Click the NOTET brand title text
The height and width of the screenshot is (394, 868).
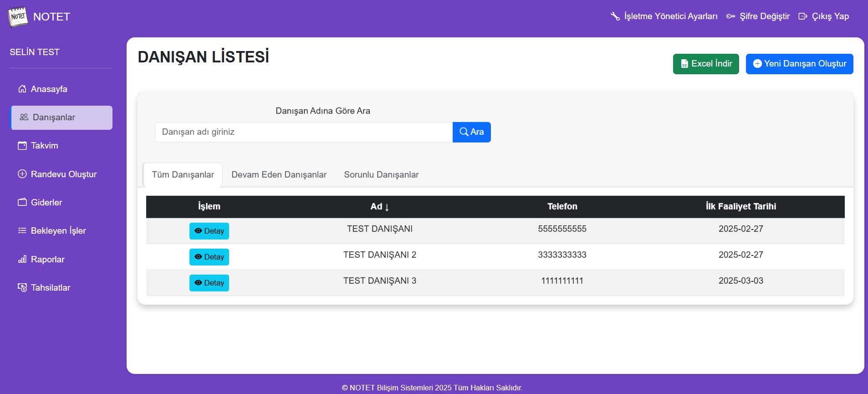pyautogui.click(x=51, y=17)
